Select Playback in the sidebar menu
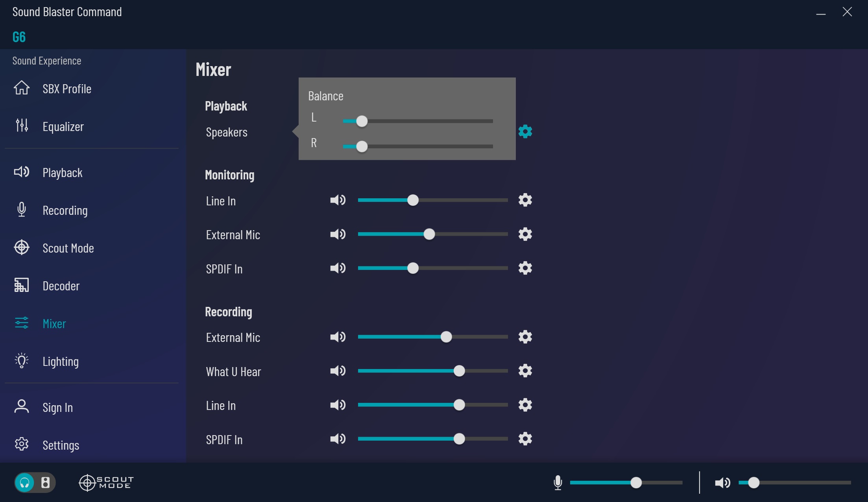The height and width of the screenshot is (502, 868). [62, 173]
